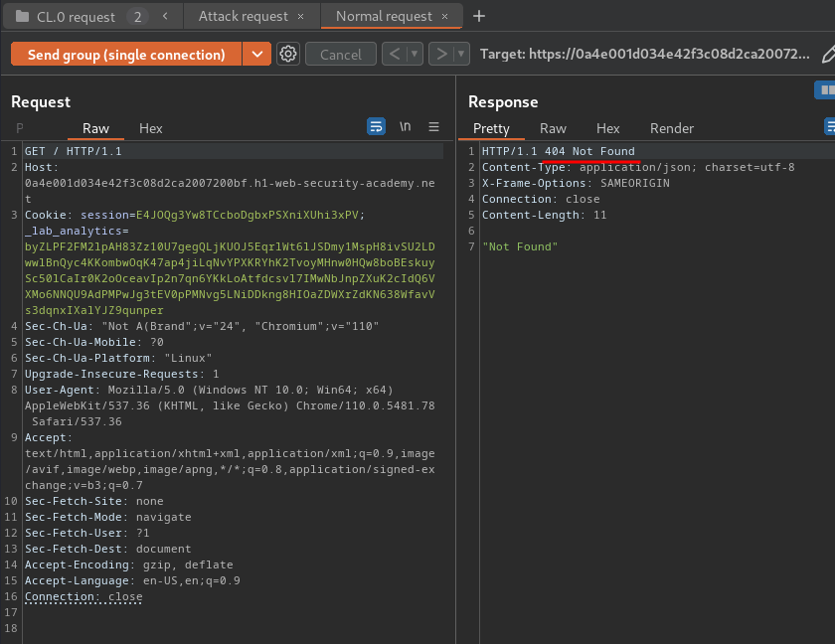The image size is (835, 644).
Task: Open the back history dropdown
Action: tap(415, 55)
